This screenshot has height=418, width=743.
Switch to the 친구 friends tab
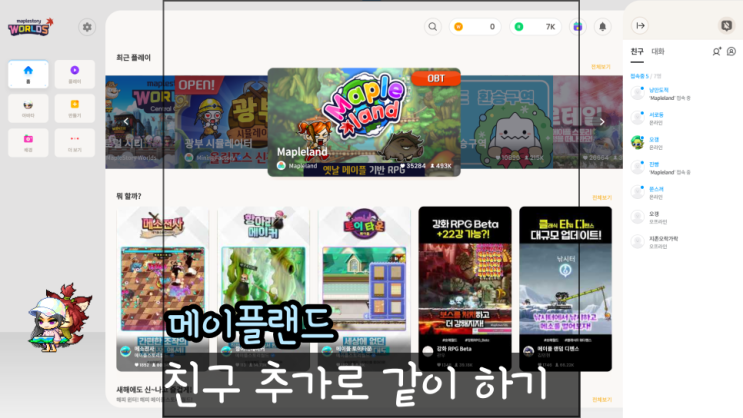click(x=637, y=51)
